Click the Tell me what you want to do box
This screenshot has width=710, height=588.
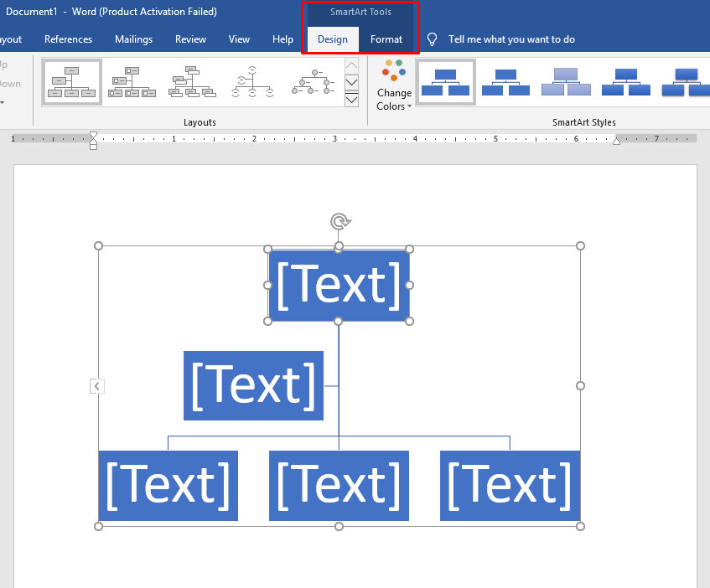pos(511,39)
